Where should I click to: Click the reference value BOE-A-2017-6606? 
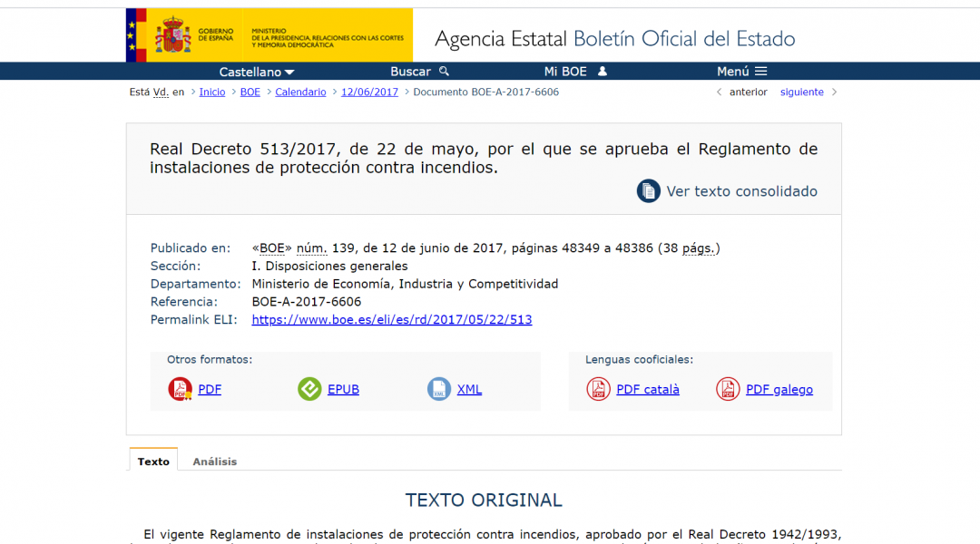click(x=307, y=302)
